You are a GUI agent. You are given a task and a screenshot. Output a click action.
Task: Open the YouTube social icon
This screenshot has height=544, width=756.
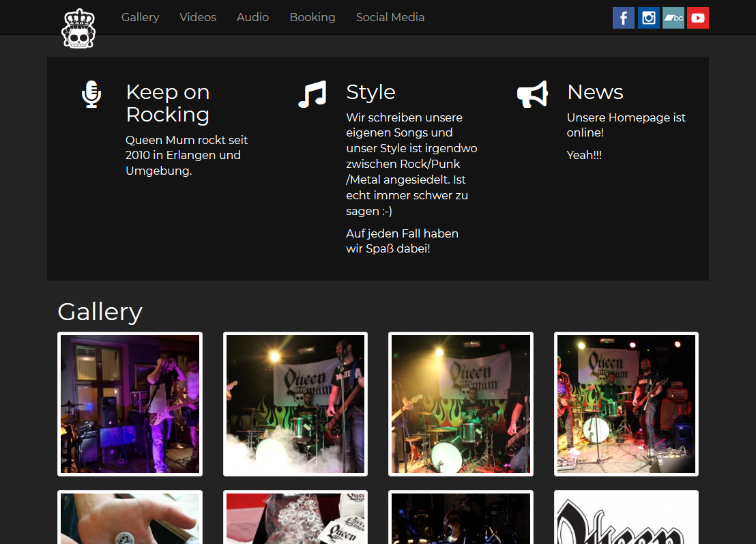point(697,18)
